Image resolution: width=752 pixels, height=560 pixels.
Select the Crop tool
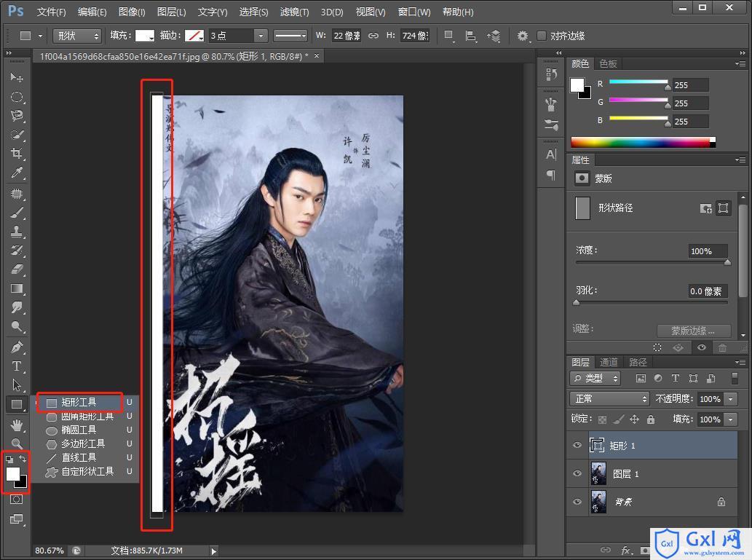(16, 154)
